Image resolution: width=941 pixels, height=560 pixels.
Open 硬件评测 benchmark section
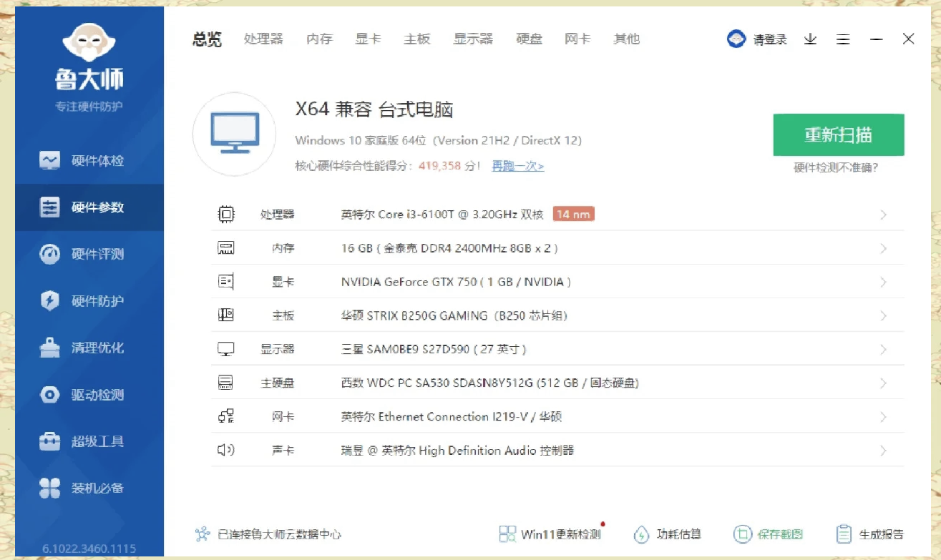tap(89, 254)
